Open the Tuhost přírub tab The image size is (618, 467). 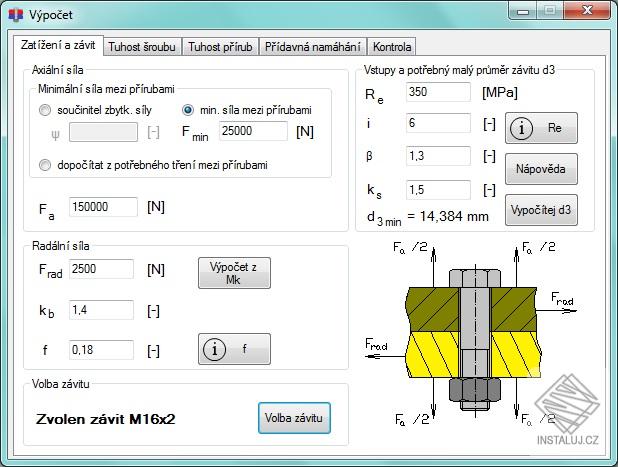(220, 47)
